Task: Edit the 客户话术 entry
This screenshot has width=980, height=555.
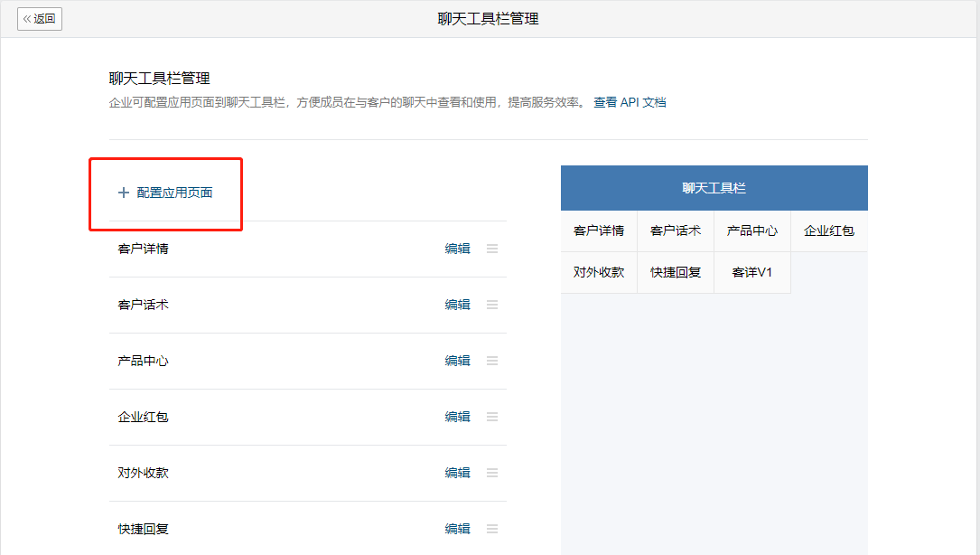Action: click(x=458, y=305)
